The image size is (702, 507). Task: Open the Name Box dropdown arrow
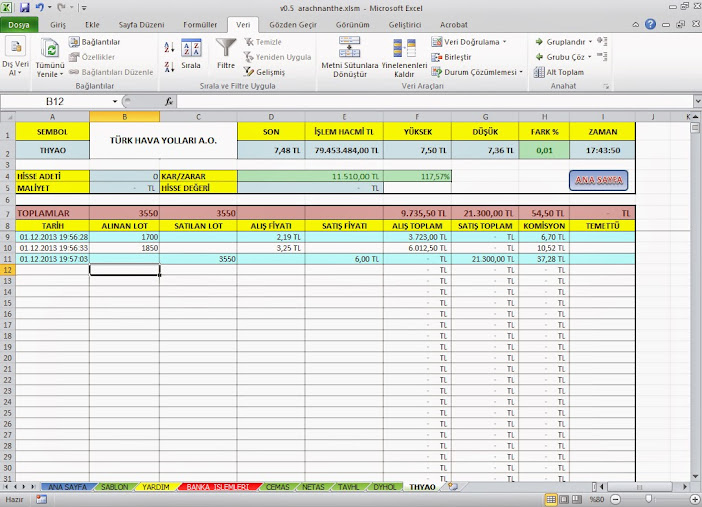pos(115,102)
